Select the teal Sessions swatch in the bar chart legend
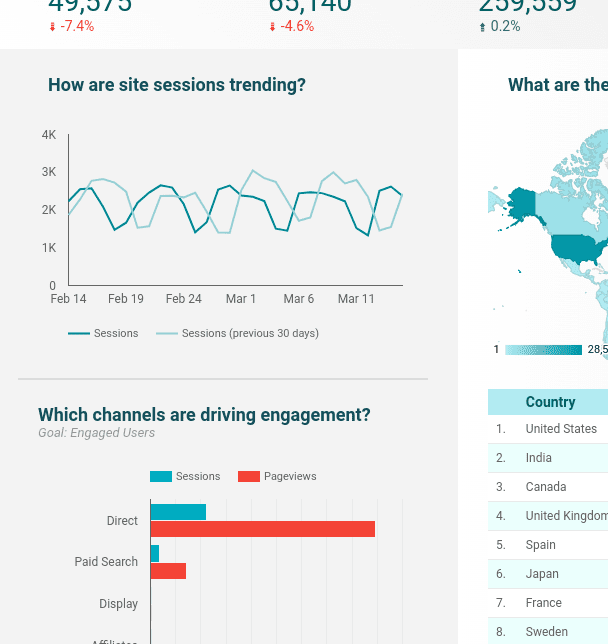 161,477
